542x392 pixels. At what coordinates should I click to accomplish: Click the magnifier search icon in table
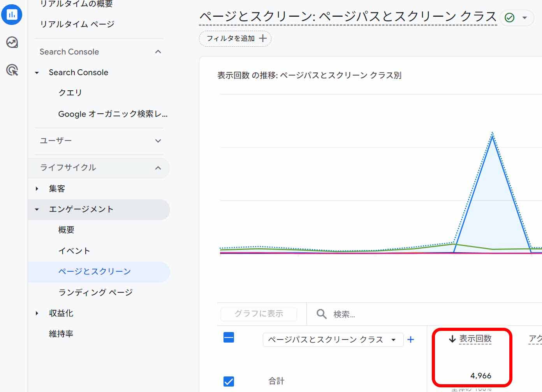coord(321,314)
